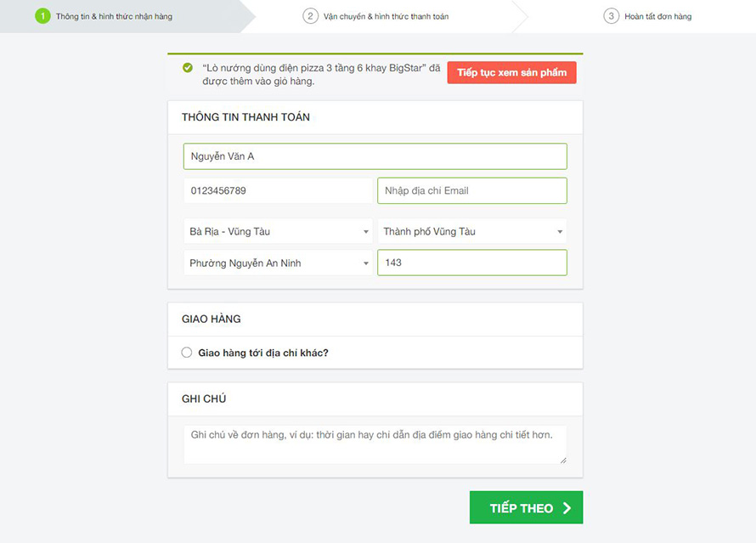Click the green step 1 circle icon

pos(42,16)
